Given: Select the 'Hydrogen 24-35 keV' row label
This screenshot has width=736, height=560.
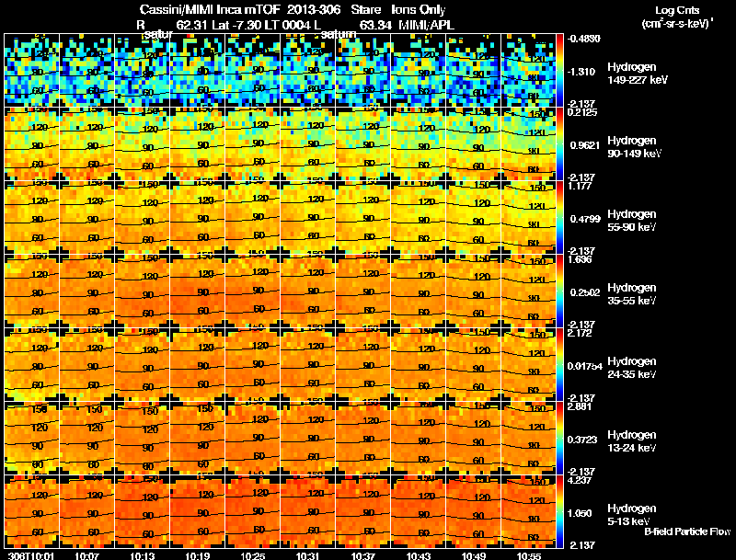Looking at the screenshot, I should pyautogui.click(x=632, y=368).
